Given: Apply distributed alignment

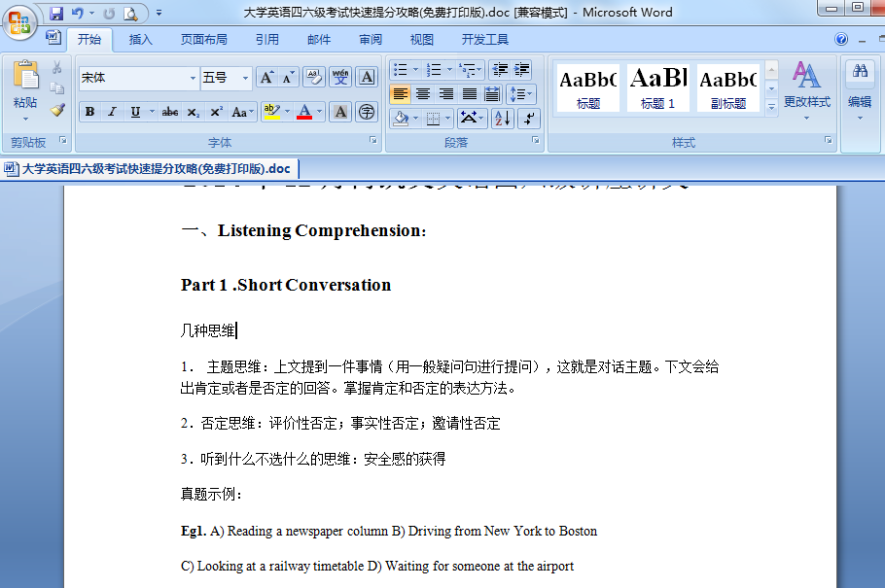Looking at the screenshot, I should [492, 93].
